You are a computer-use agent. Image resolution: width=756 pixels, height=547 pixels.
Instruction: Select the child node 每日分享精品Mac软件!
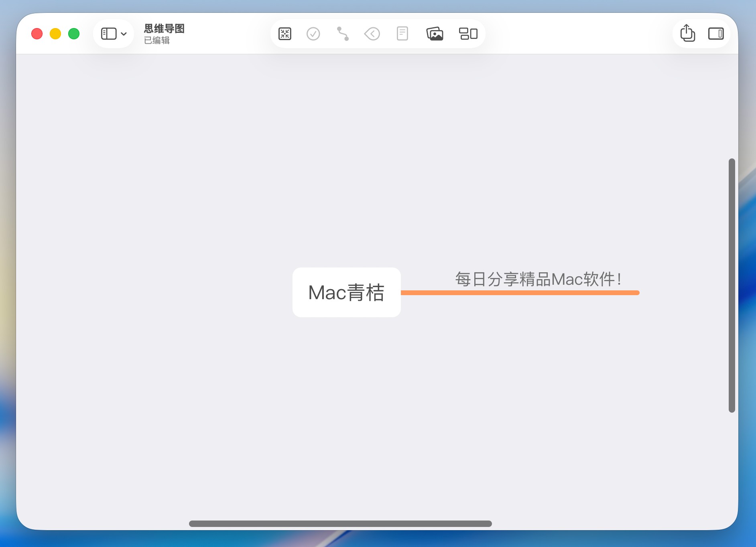(x=538, y=279)
